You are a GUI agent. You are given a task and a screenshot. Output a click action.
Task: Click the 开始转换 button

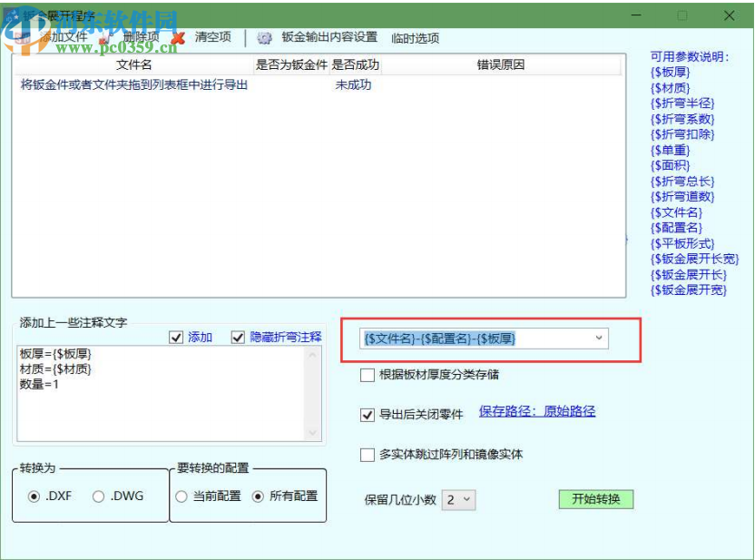point(595,499)
